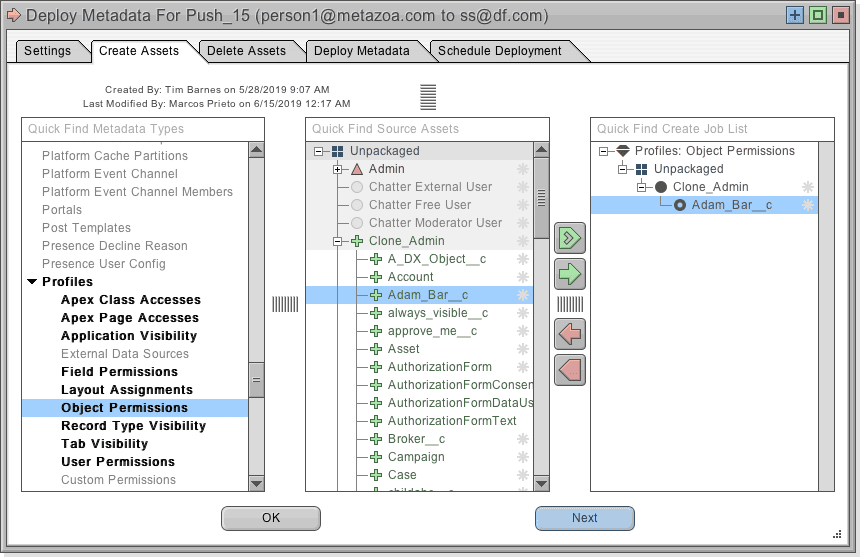Select the AuthorizationFormText object
Screen dimensions: 860x557
tap(452, 421)
